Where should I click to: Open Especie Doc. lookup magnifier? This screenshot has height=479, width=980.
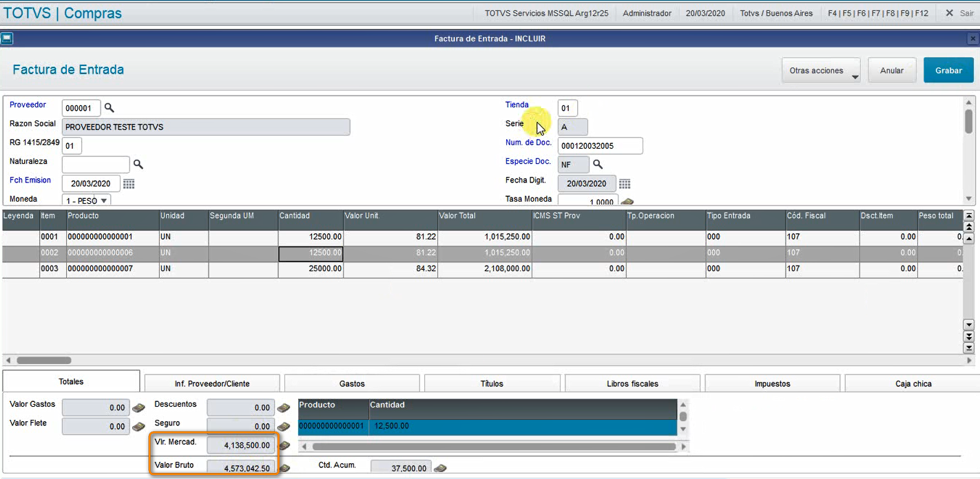[x=598, y=164]
